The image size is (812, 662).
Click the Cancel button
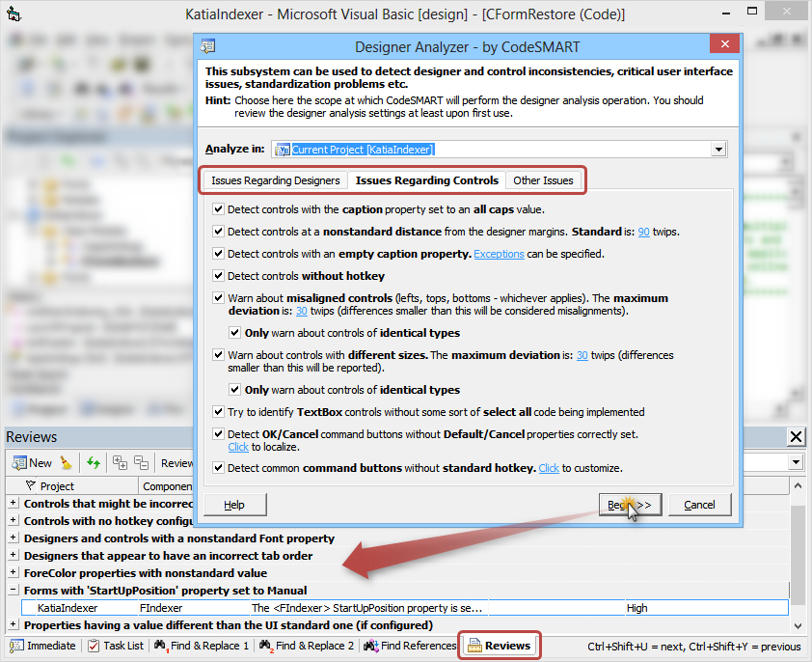[699, 505]
